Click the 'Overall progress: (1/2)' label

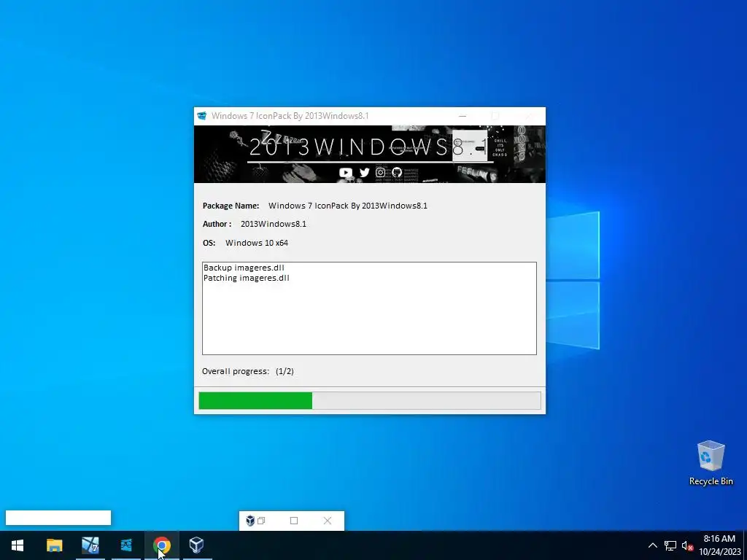tap(248, 371)
